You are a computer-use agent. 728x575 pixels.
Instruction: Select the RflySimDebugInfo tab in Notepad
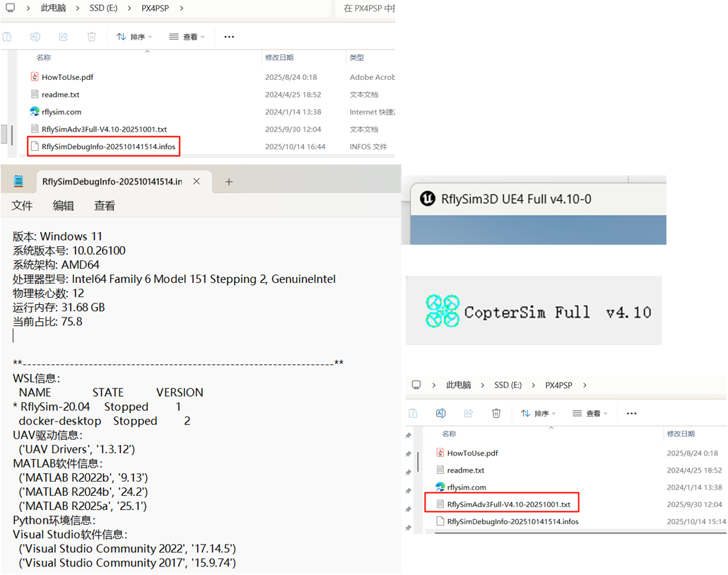pos(113,181)
